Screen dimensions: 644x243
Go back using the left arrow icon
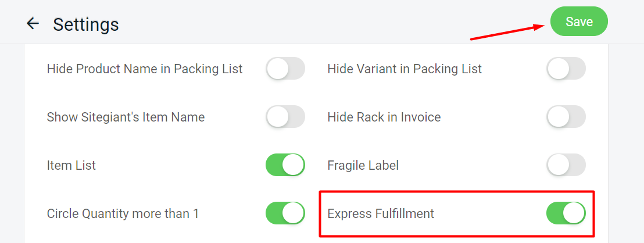[x=33, y=24]
